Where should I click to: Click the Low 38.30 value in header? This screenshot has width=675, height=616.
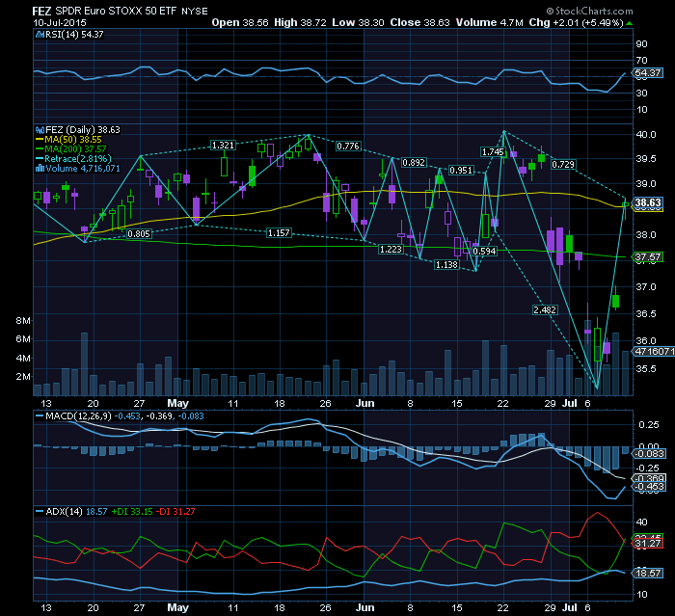tap(358, 23)
